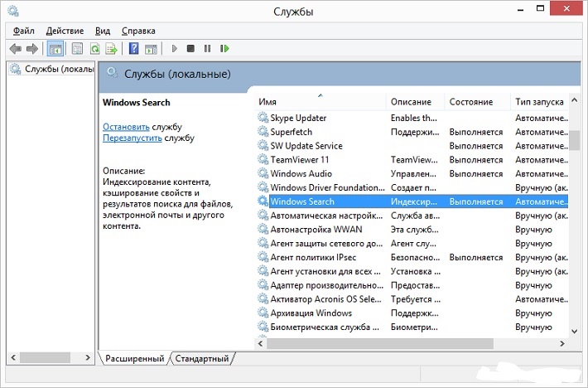Click gear icon of Windows Driver Foundation
This screenshot has width=588, height=388.
pyautogui.click(x=263, y=187)
